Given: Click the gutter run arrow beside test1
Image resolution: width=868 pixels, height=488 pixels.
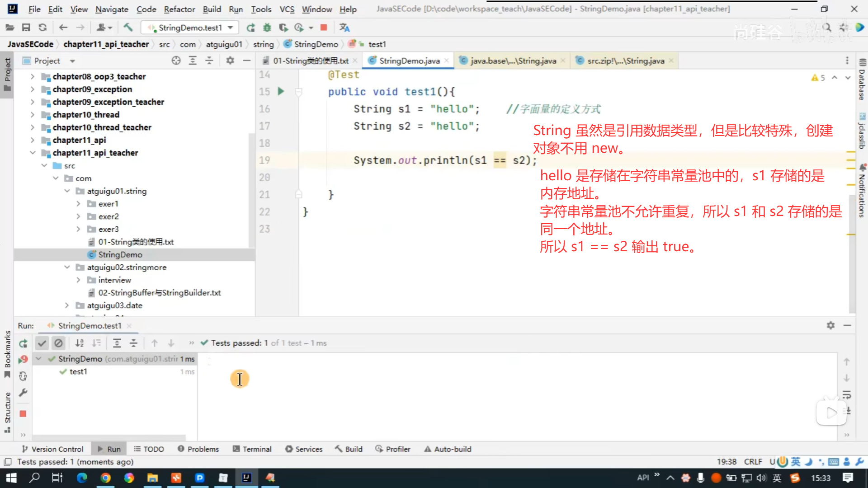Looking at the screenshot, I should [x=281, y=91].
